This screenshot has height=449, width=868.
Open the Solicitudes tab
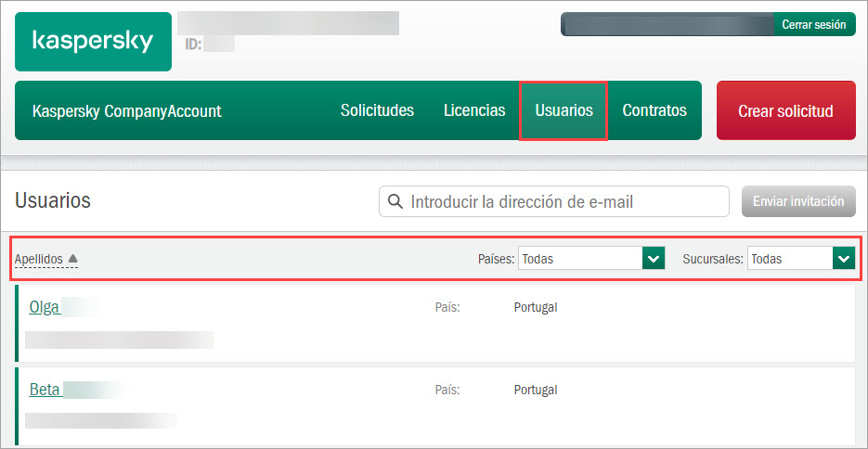coord(377,110)
